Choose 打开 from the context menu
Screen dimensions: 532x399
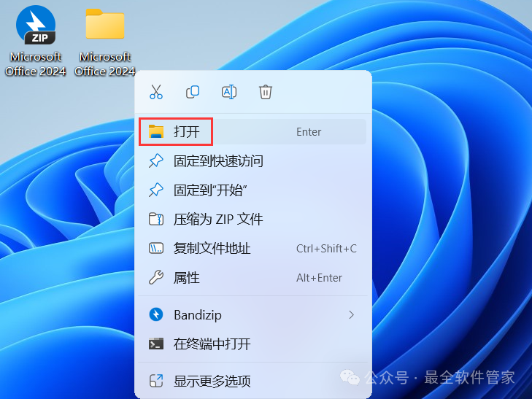click(252, 131)
